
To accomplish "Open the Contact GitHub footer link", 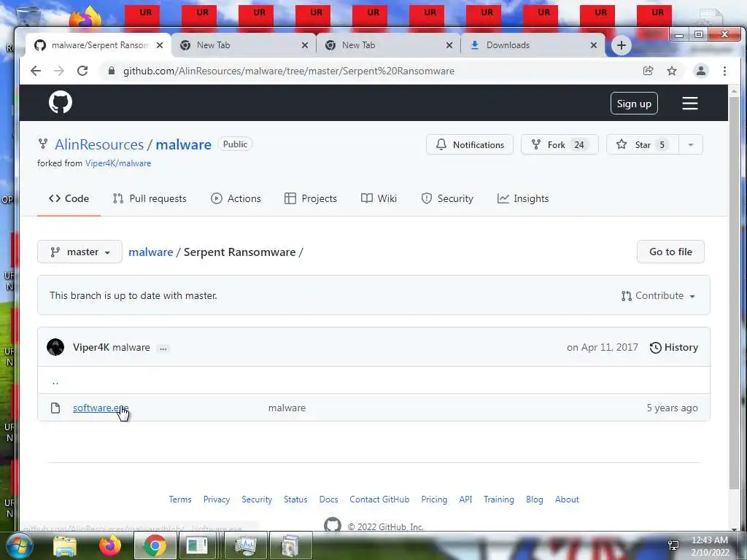I will pyautogui.click(x=379, y=499).
